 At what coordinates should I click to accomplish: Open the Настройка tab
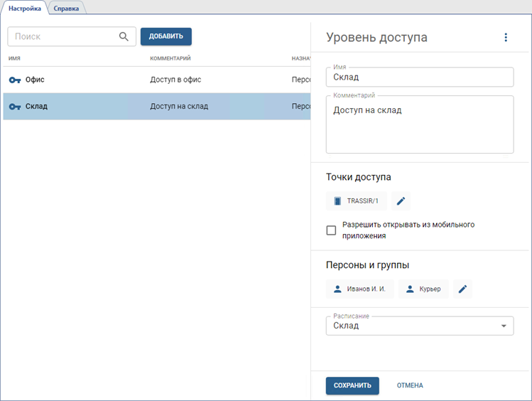click(x=25, y=9)
